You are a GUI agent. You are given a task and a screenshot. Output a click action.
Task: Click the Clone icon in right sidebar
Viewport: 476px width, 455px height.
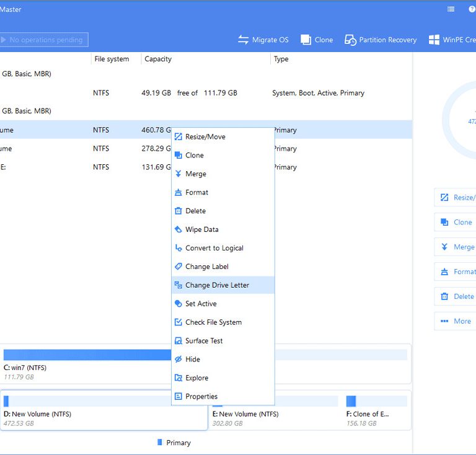point(444,222)
